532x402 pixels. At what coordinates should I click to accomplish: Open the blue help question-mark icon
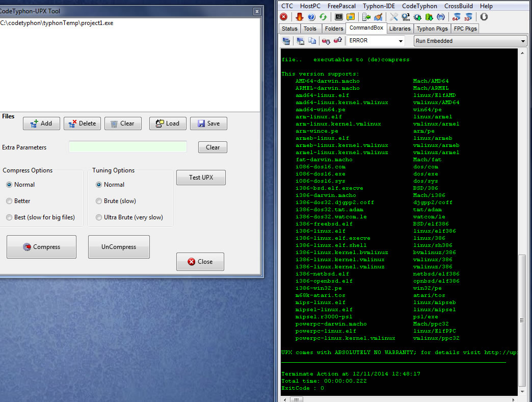pos(311,17)
